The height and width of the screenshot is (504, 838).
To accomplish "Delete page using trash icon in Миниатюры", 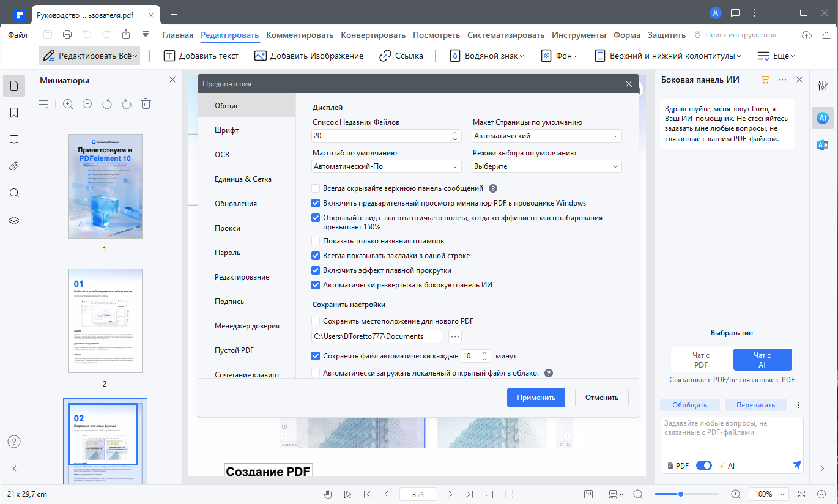I will pos(146,105).
